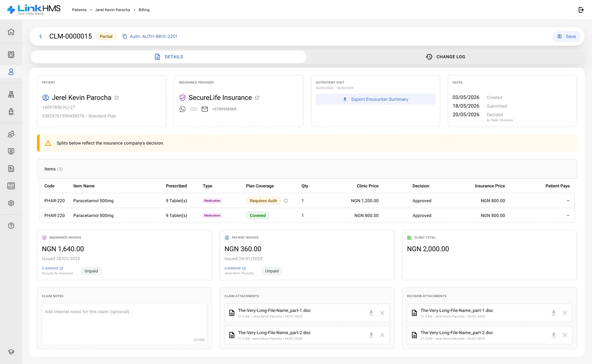
Task: Open the monitor sidebar icon
Action: click(11, 151)
